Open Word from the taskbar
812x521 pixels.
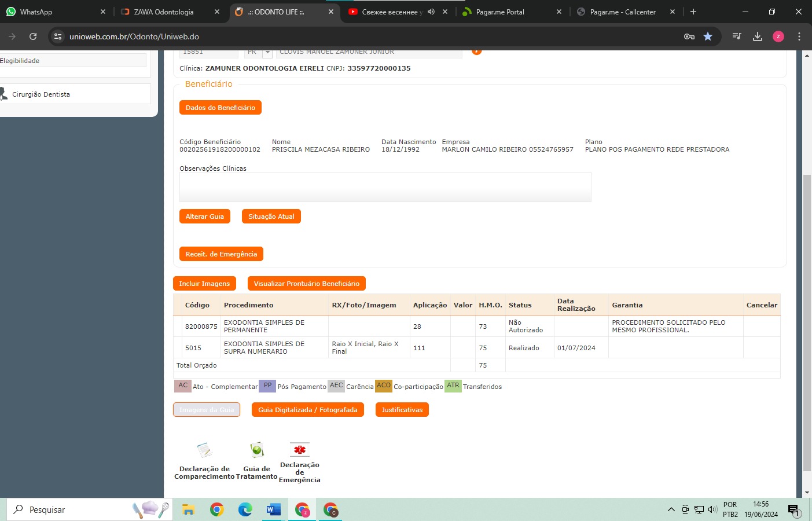pyautogui.click(x=273, y=509)
